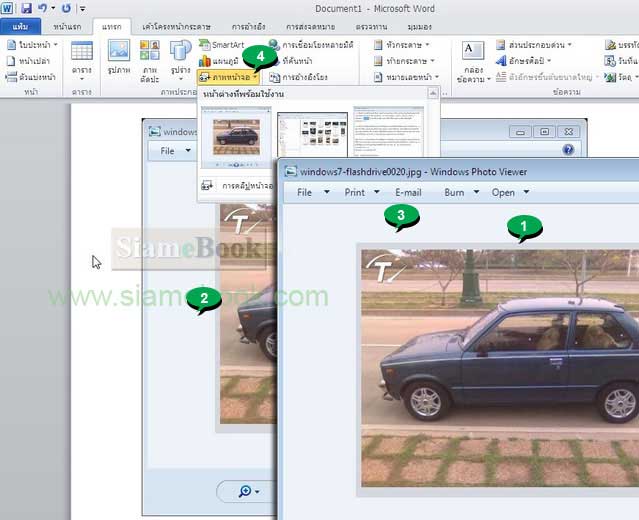The height and width of the screenshot is (520, 639).
Task: Click the การคลิปหน้าจอ (Screen Clipping) option
Action: click(236, 186)
